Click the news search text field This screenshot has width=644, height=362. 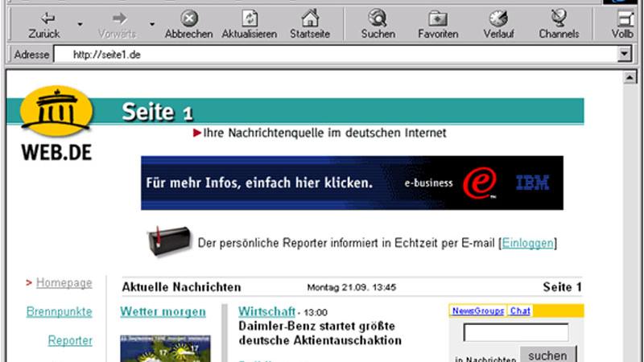[516, 332]
